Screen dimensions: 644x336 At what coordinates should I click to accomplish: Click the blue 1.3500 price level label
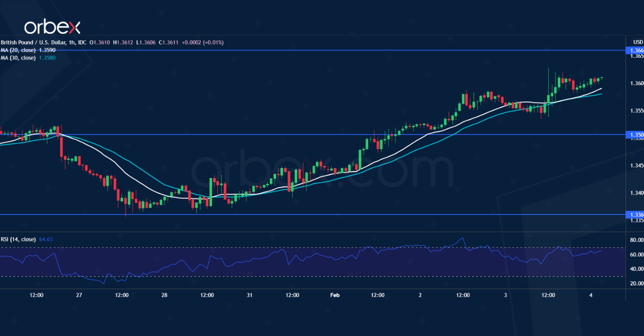[635, 135]
